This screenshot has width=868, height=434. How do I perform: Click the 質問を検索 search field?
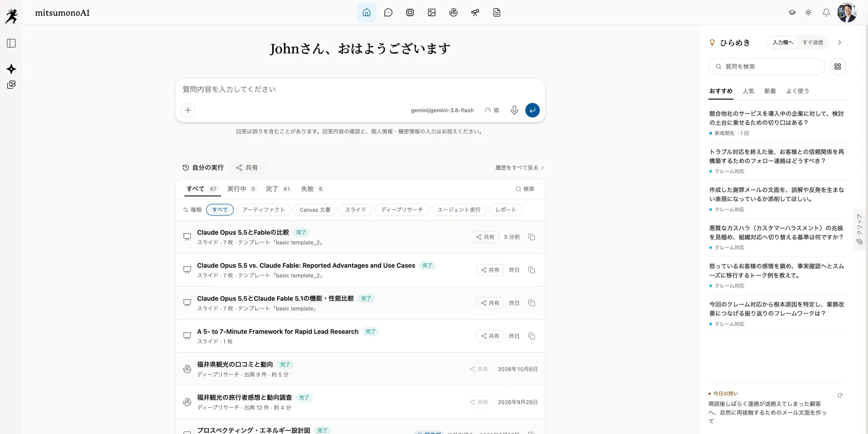point(767,67)
